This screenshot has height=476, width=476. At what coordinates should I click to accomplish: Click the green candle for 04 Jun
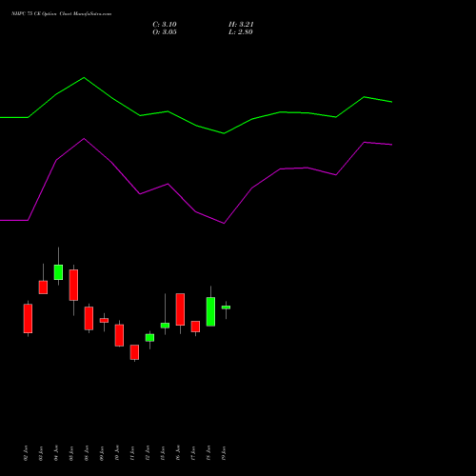pos(58,272)
